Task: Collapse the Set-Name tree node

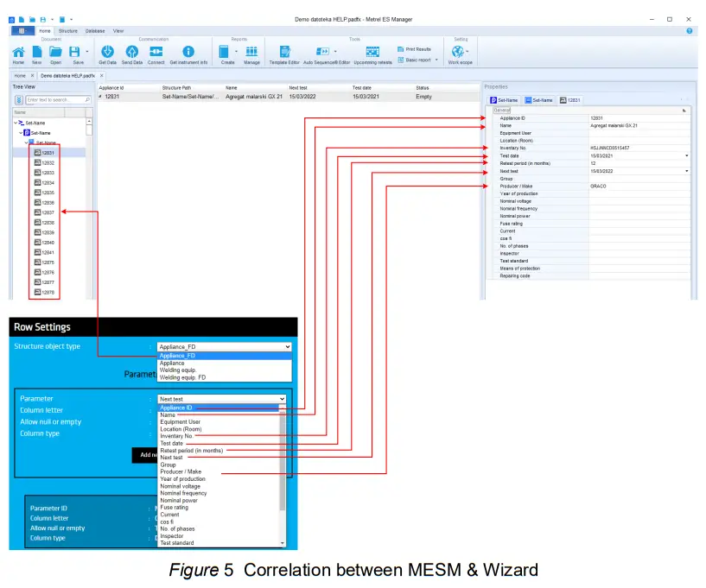Action: click(x=16, y=123)
